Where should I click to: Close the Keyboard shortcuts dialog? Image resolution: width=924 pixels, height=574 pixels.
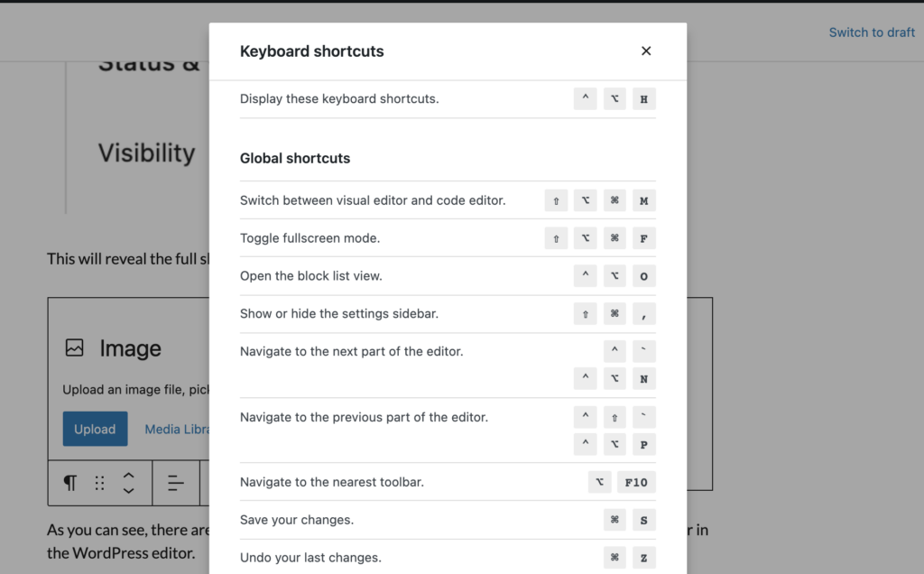pyautogui.click(x=646, y=51)
